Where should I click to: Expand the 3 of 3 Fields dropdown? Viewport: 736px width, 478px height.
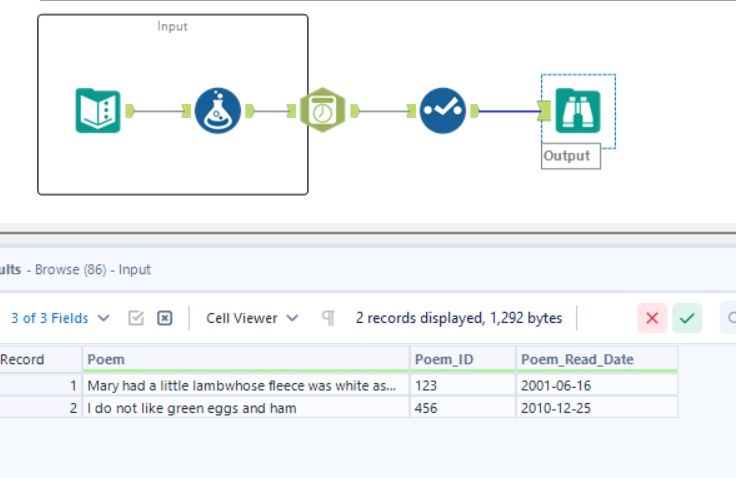click(61, 318)
